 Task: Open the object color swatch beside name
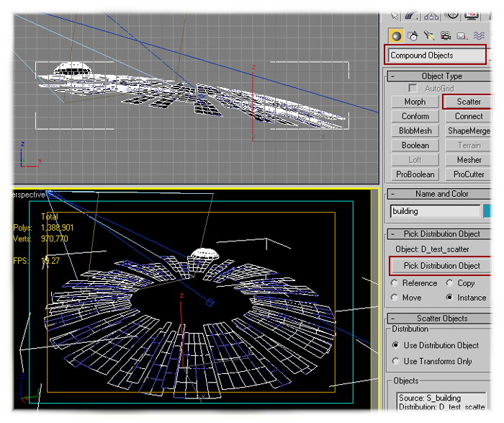(487, 211)
